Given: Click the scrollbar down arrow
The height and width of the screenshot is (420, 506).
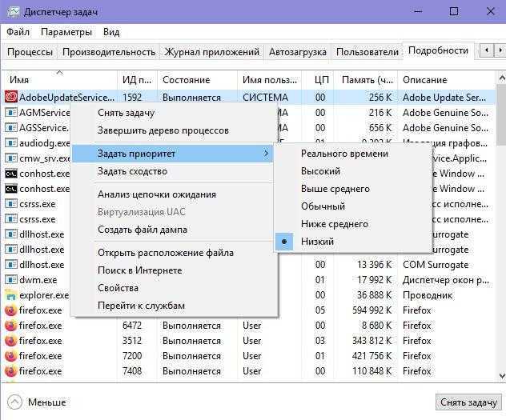Looking at the screenshot, I should pos(502,376).
